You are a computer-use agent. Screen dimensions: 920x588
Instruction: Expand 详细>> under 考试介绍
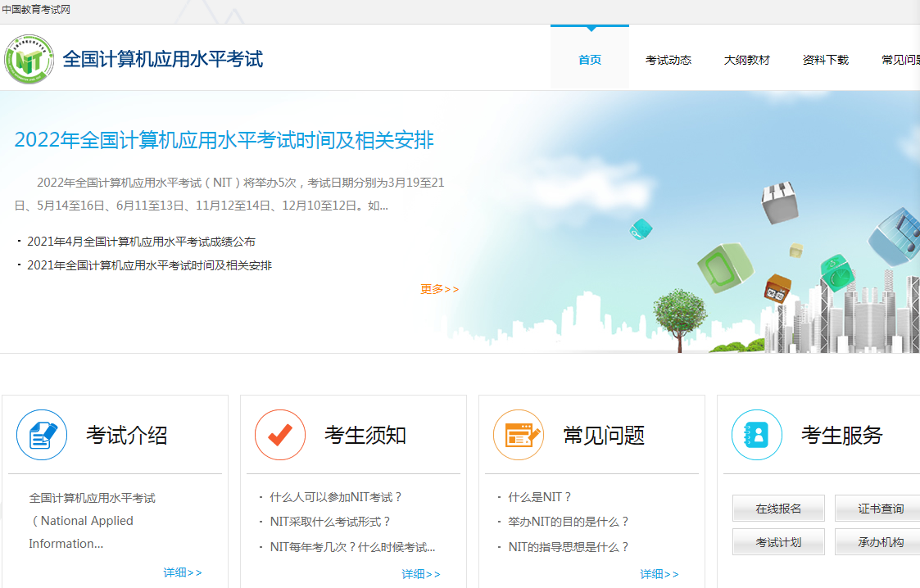click(x=183, y=572)
